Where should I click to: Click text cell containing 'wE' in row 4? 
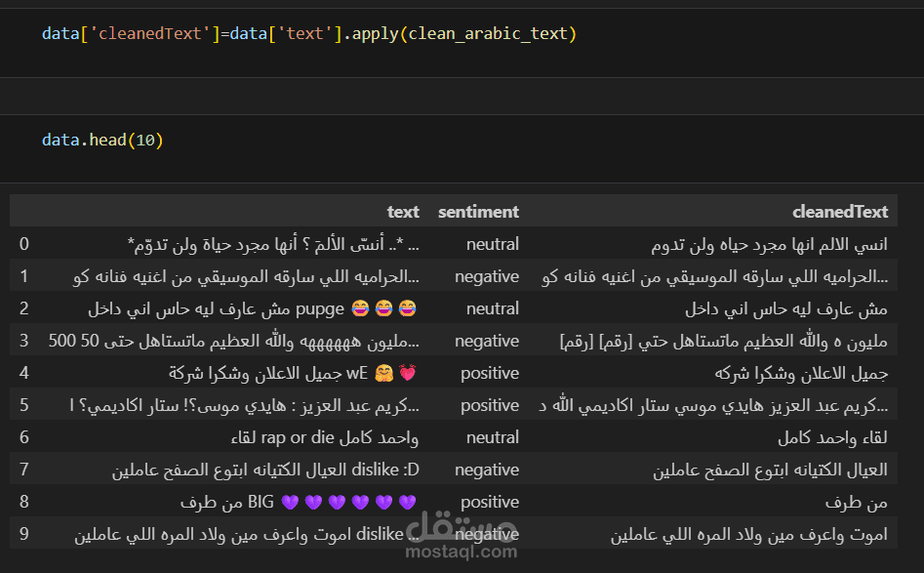[x=294, y=373]
